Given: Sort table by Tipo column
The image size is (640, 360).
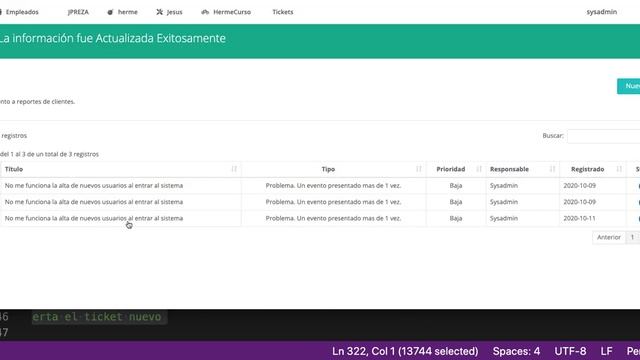Looking at the screenshot, I should pos(333,169).
